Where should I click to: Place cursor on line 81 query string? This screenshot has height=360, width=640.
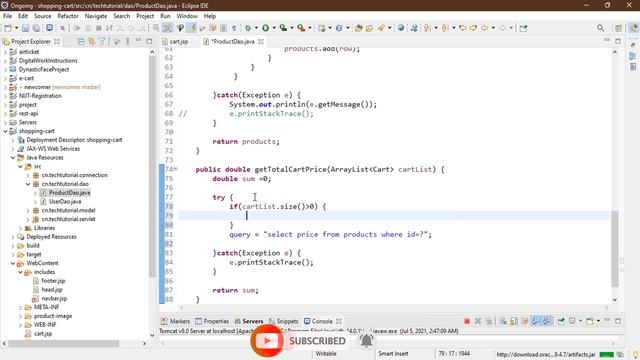[x=347, y=235]
